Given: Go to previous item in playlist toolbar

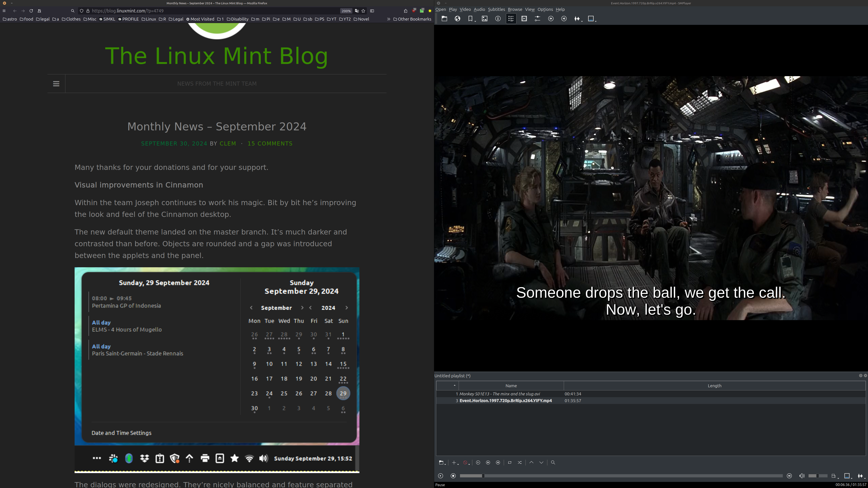Looking at the screenshot, I should (488, 463).
